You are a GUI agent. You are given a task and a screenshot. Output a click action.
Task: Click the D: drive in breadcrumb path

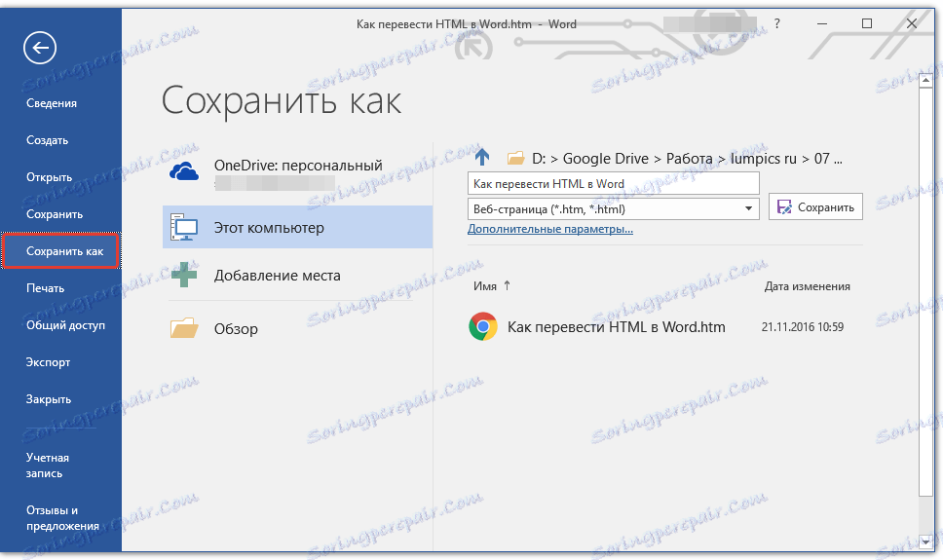539,158
